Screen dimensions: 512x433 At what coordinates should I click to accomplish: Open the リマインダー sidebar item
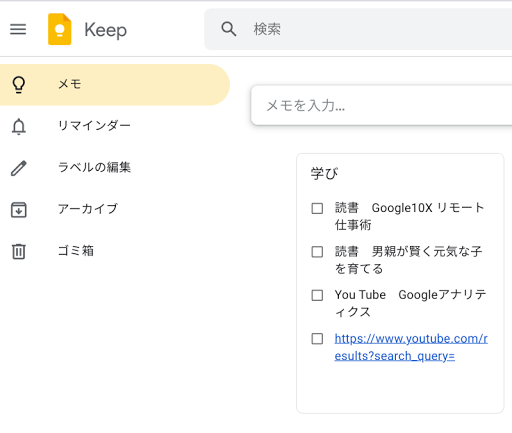point(115,126)
